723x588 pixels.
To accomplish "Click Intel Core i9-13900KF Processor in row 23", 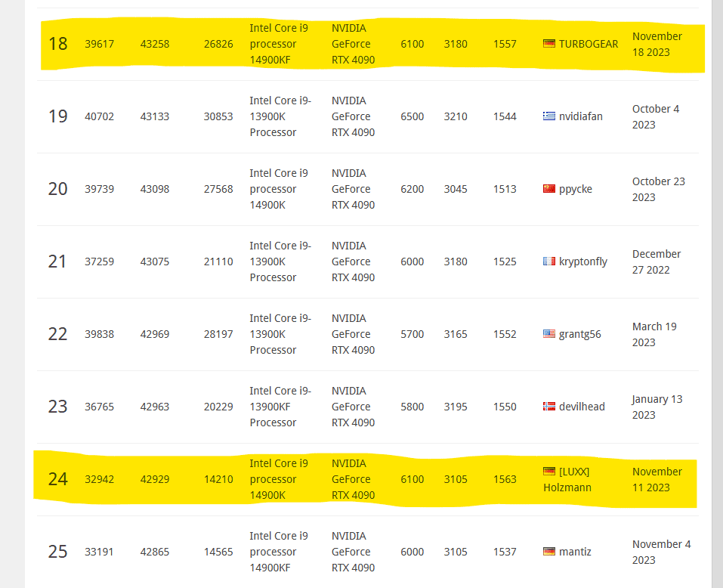I will [280, 407].
